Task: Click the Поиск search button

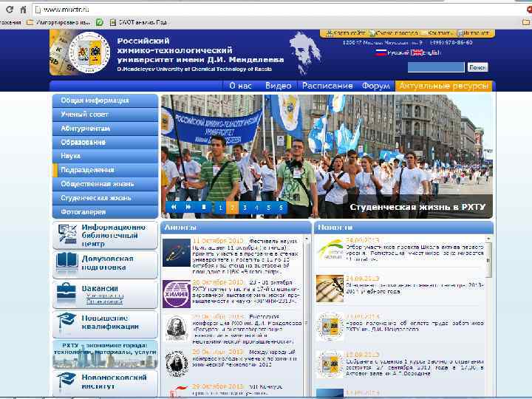Action: click(478, 67)
